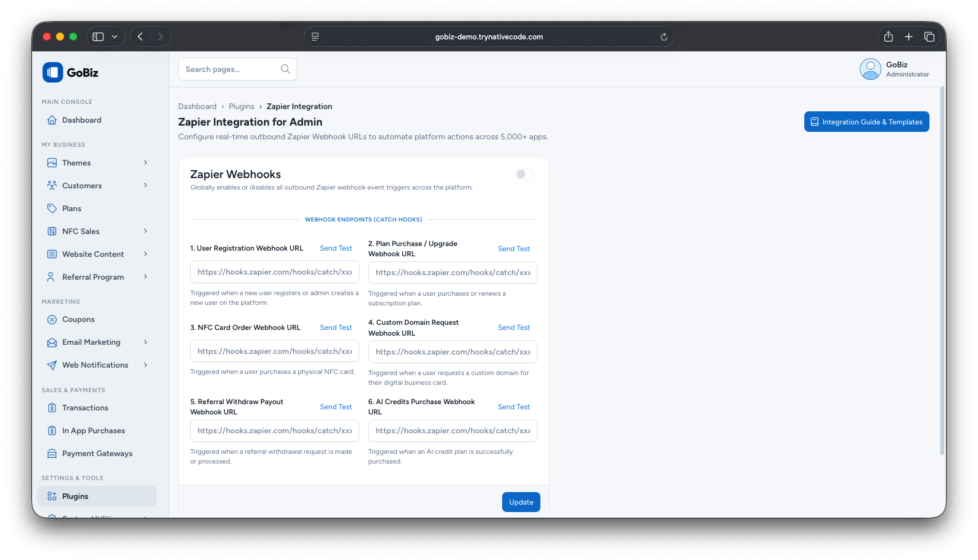This screenshot has height=560, width=978.
Task: Click the browser address bar URL
Action: click(x=489, y=37)
